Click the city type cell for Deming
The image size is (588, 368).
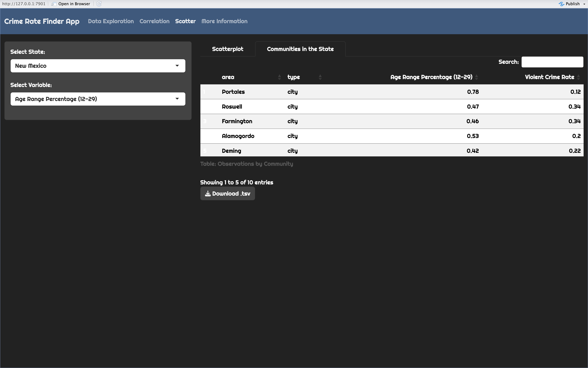293,151
